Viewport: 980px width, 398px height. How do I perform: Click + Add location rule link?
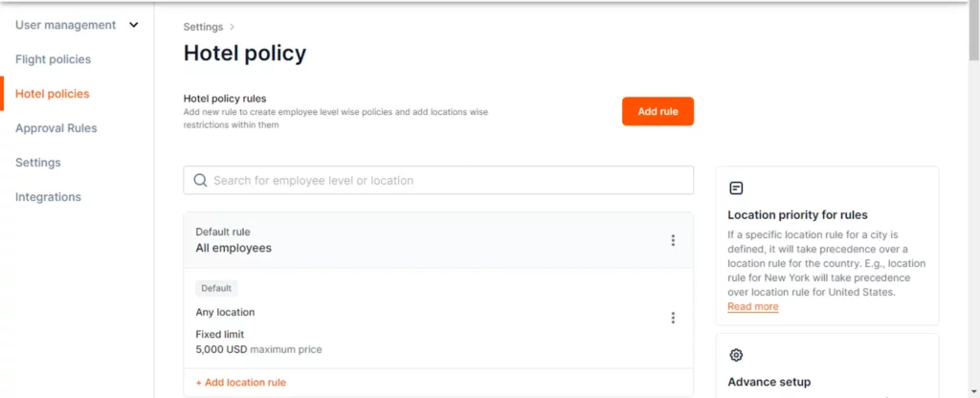pos(240,383)
